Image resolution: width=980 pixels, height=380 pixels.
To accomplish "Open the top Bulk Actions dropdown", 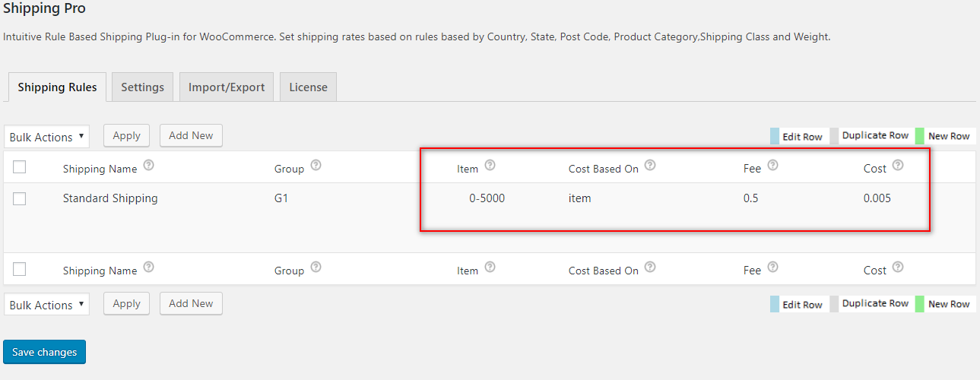I will click(x=46, y=137).
